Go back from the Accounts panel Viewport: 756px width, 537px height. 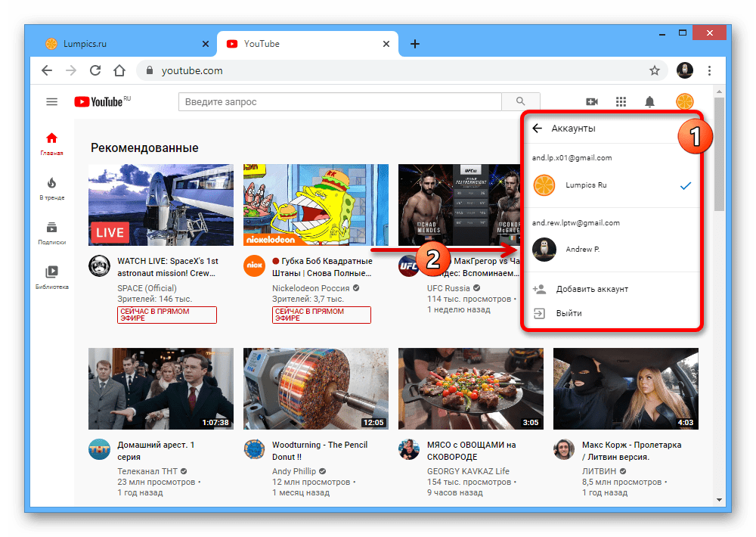[x=538, y=129]
